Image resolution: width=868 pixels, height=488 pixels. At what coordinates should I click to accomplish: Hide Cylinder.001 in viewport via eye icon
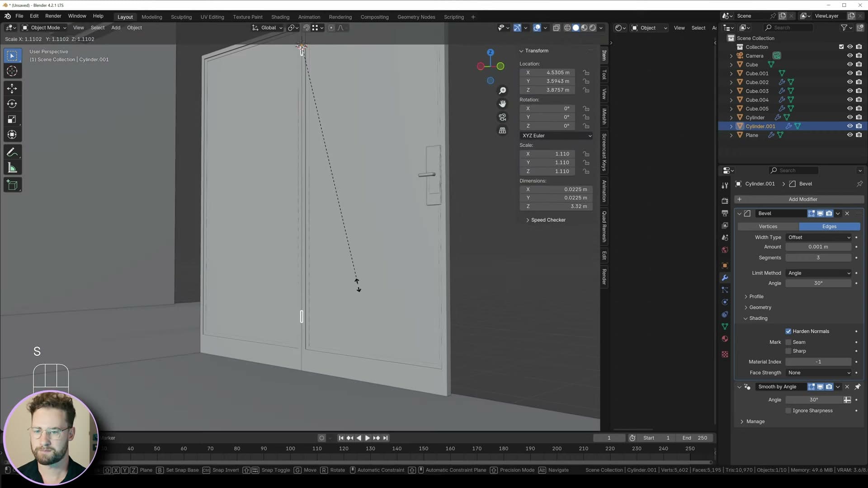[850, 126]
